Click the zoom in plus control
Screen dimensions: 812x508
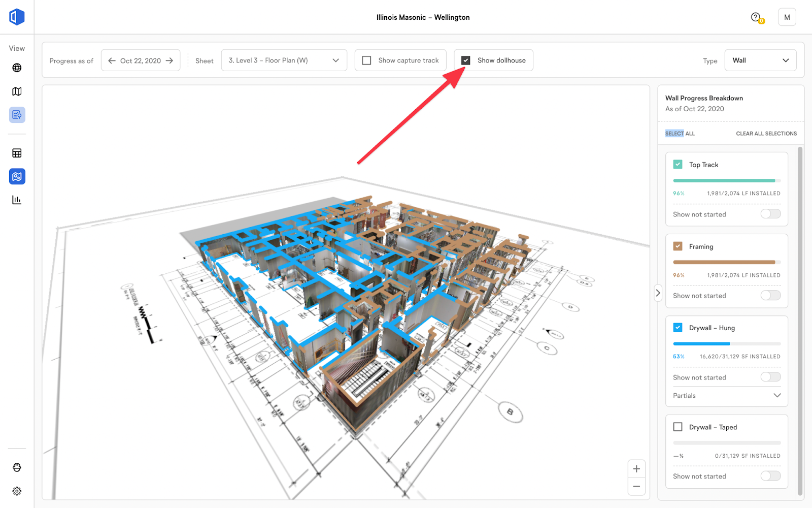click(636, 468)
